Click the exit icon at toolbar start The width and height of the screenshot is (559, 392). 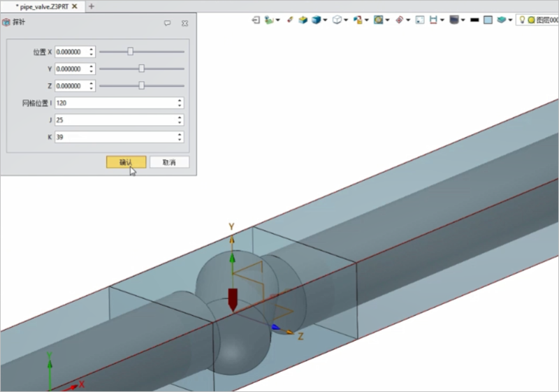pos(256,20)
